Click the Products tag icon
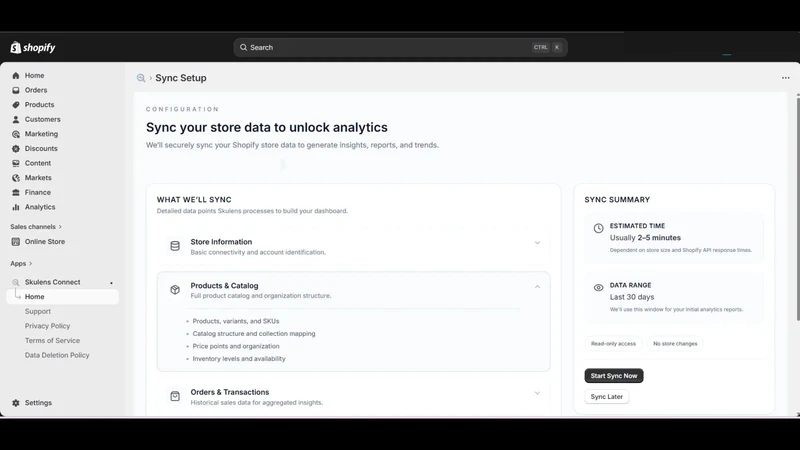This screenshot has height=450, width=800. pyautogui.click(x=16, y=105)
